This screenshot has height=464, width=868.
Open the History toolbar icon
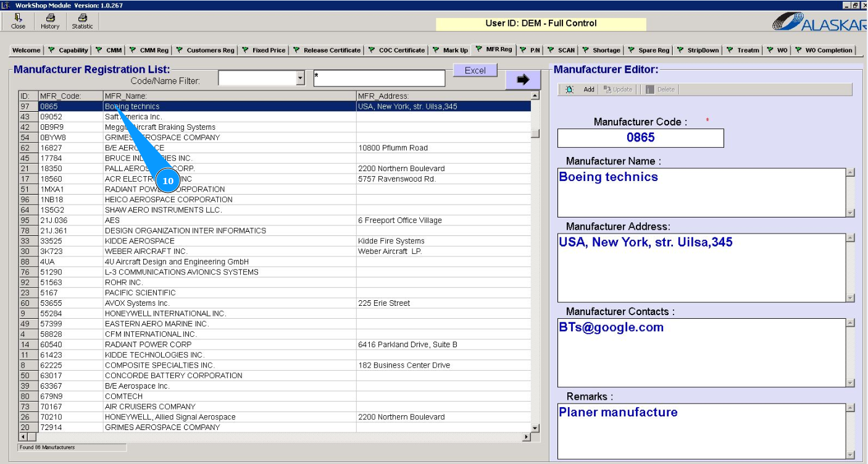click(x=50, y=22)
